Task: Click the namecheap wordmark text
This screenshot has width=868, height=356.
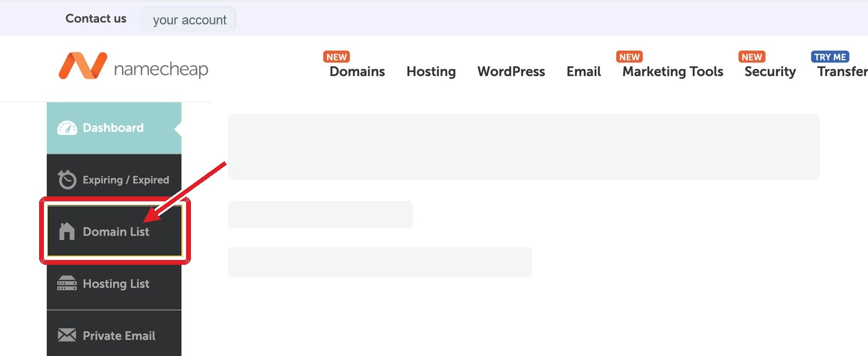Action: click(161, 69)
